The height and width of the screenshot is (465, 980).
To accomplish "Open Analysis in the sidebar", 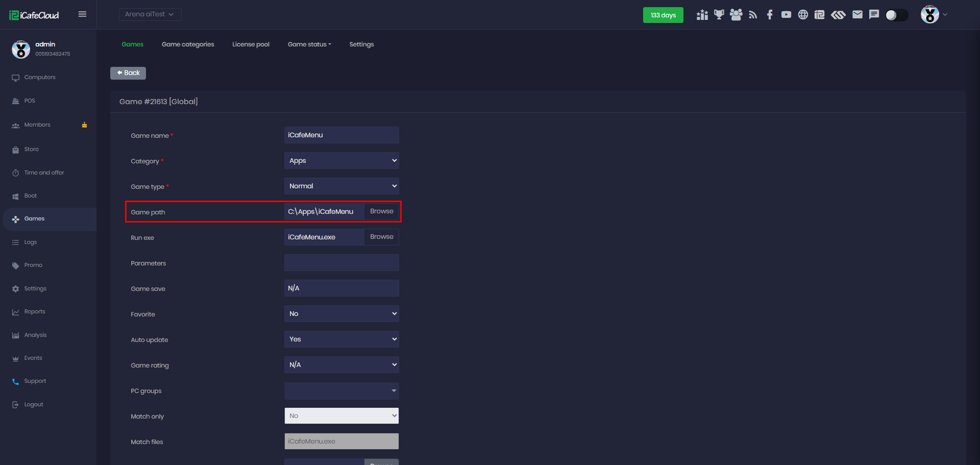I will pos(35,335).
